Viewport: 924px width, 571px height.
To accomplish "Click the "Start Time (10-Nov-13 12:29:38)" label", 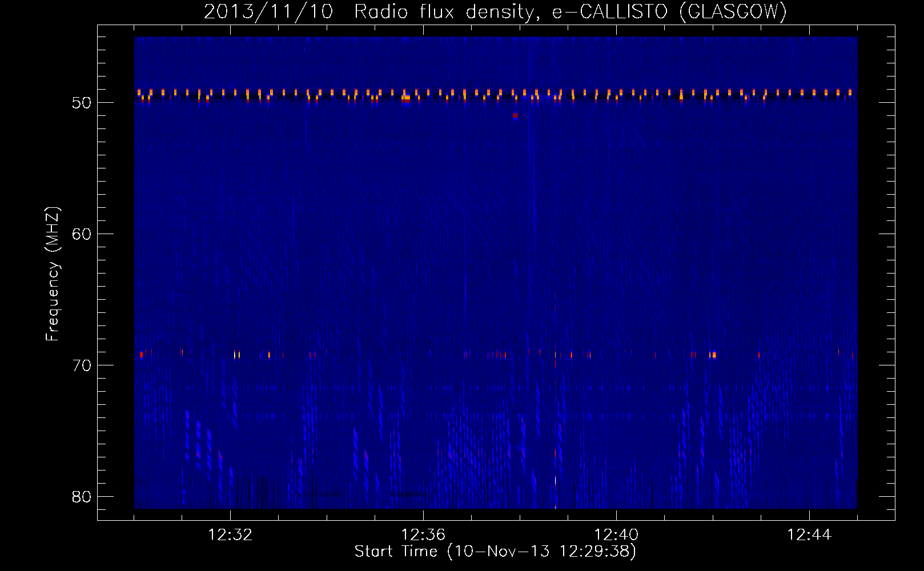I will click(495, 552).
